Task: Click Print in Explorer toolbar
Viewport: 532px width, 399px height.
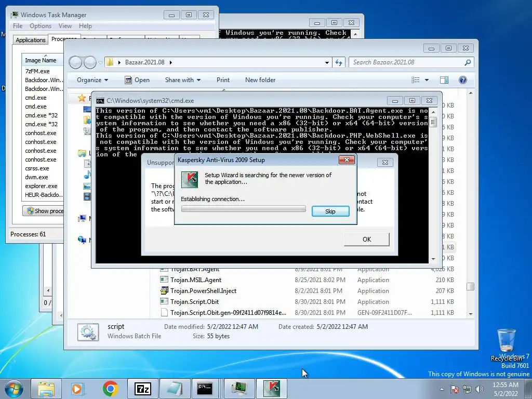Action: pyautogui.click(x=223, y=80)
